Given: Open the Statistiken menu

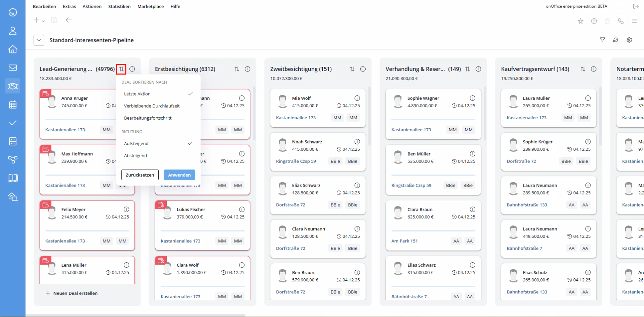Looking at the screenshot, I should click(119, 6).
